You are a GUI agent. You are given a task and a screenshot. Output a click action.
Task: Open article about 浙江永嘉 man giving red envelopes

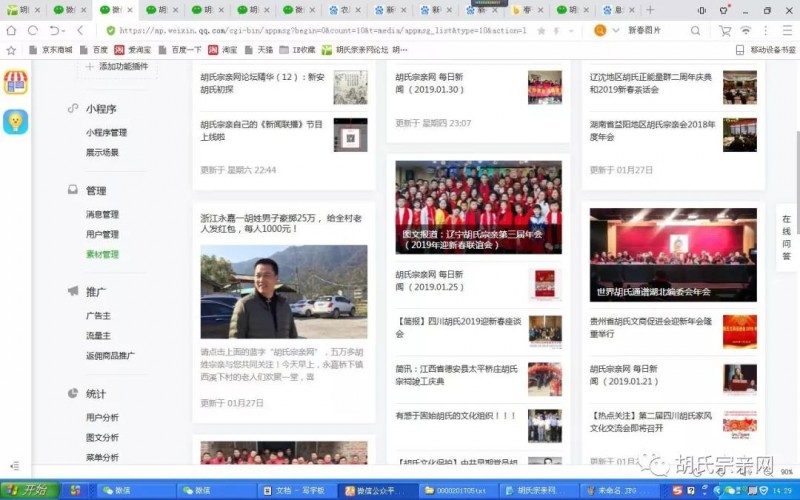pyautogui.click(x=282, y=223)
